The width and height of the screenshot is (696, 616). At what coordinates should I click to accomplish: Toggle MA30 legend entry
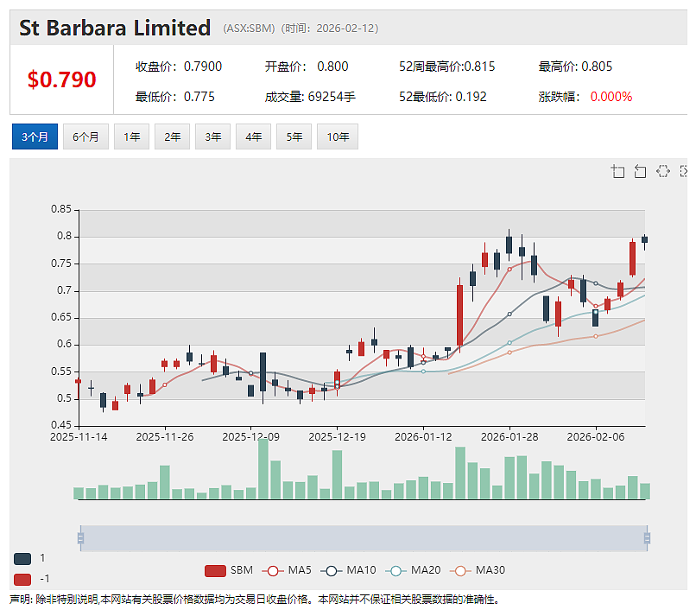coord(478,570)
